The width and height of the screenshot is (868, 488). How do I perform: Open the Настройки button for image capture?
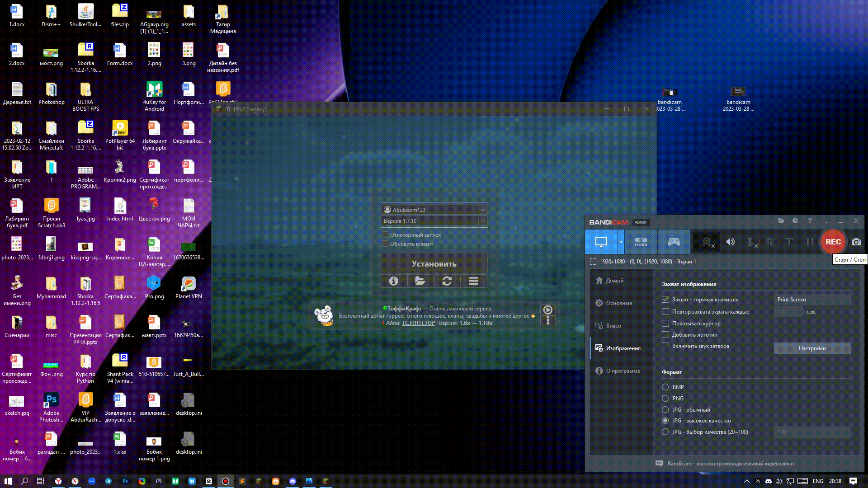click(x=812, y=348)
